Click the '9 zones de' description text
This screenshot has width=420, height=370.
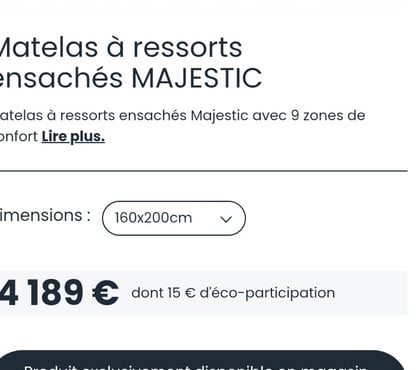(328, 115)
